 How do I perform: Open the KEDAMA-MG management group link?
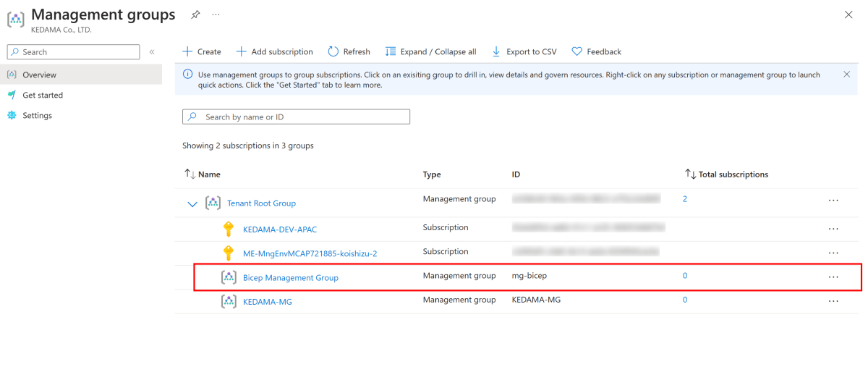pyautogui.click(x=268, y=301)
